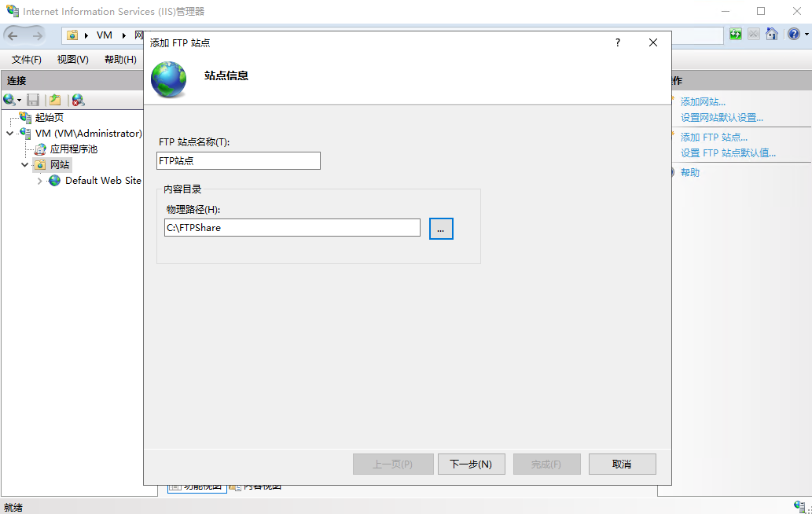Click the delete connection icon with red X
This screenshot has height=514, width=812.
77,100
